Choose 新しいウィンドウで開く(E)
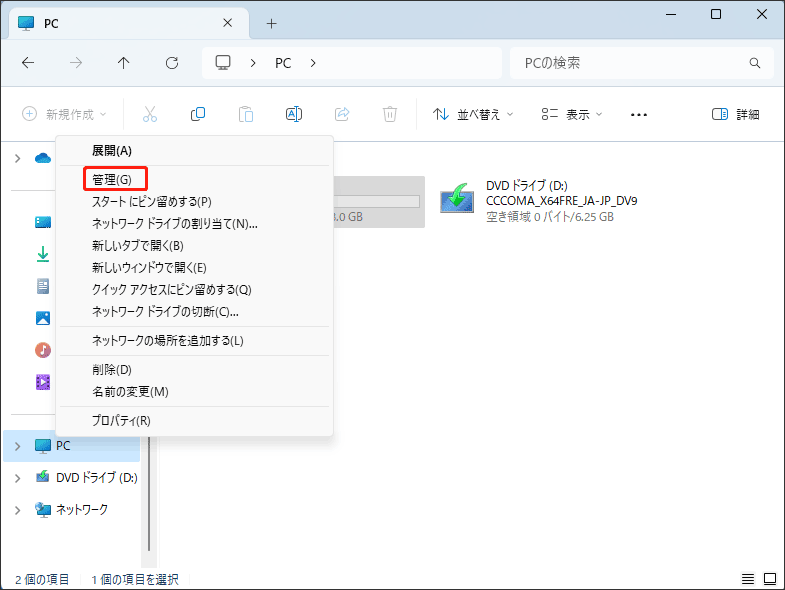785x590 pixels. [x=194, y=268]
